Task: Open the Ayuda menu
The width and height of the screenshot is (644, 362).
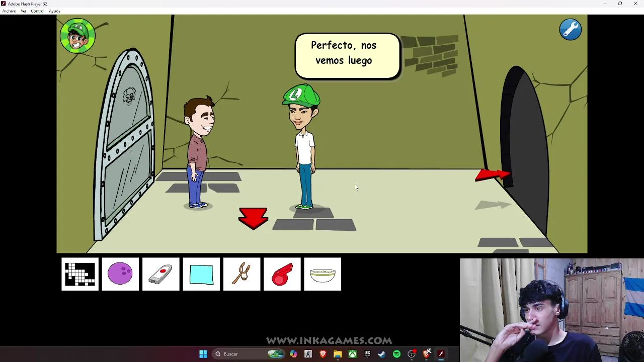Action: pyautogui.click(x=54, y=11)
